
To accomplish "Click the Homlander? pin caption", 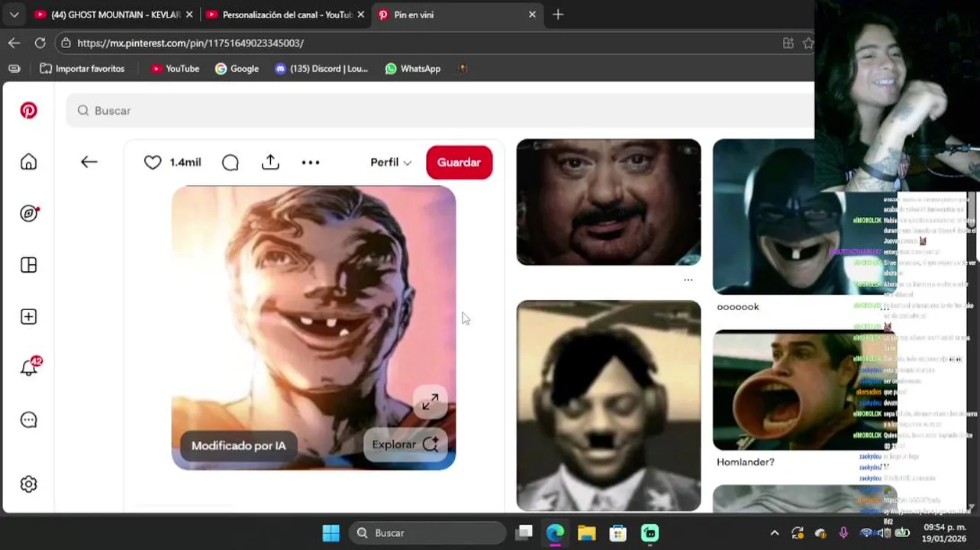I will coord(746,462).
